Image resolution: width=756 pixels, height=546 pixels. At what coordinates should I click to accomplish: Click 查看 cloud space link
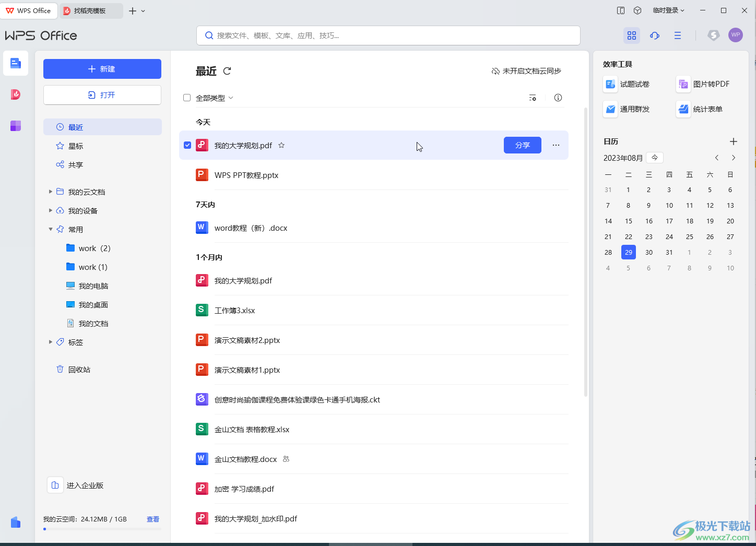pos(153,519)
